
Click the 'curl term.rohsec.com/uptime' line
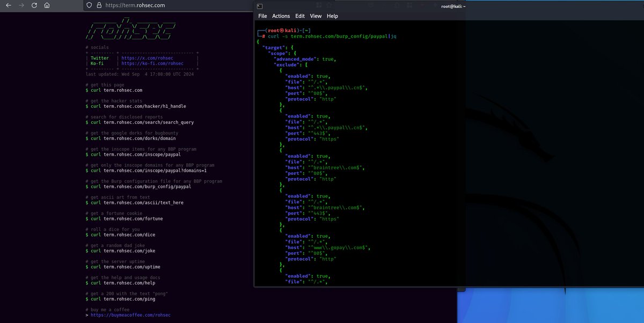[x=122, y=267]
